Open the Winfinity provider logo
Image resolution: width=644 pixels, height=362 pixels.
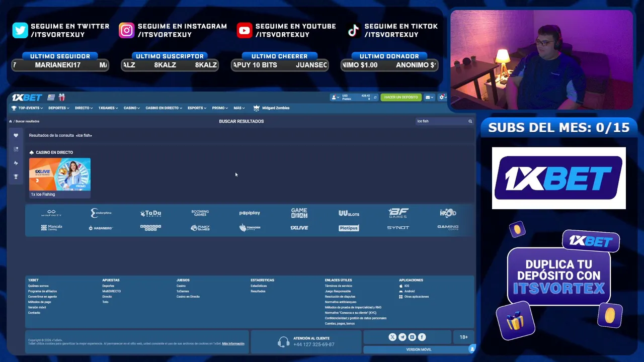point(51,213)
